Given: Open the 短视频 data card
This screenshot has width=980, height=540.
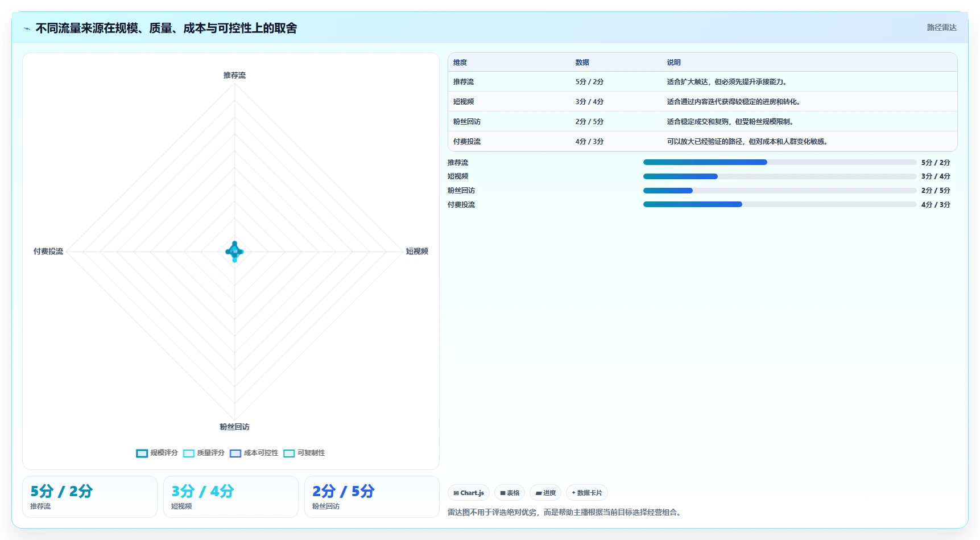Looking at the screenshot, I should coord(231,497).
